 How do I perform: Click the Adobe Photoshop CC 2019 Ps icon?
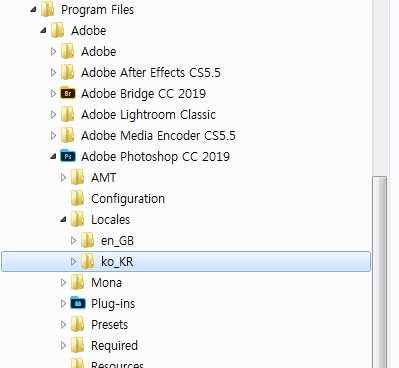(68, 156)
